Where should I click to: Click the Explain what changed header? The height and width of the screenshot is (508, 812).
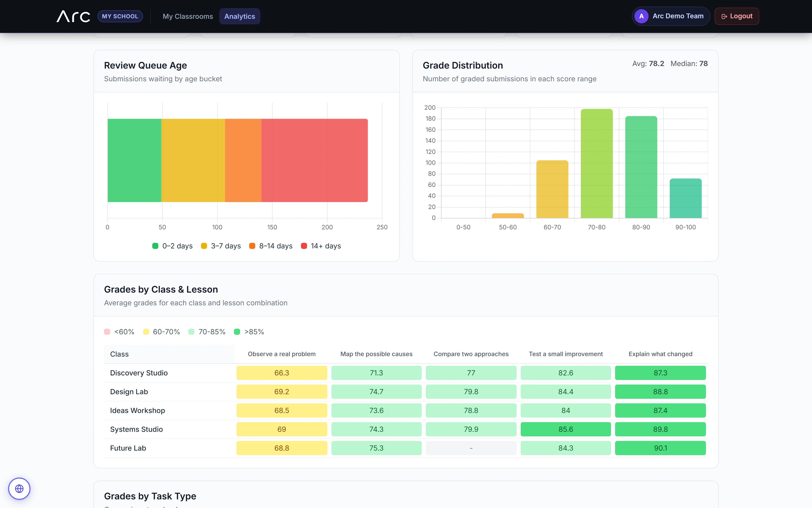pos(660,354)
